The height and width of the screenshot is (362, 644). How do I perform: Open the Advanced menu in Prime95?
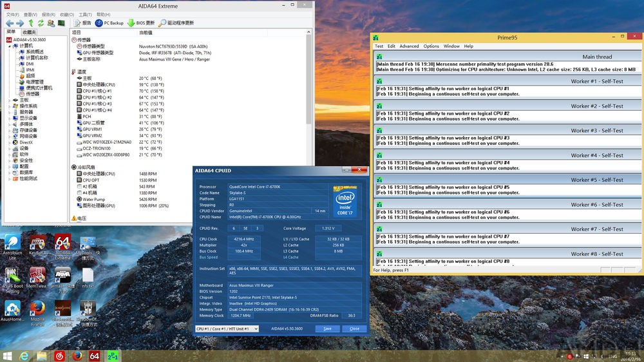click(x=409, y=46)
